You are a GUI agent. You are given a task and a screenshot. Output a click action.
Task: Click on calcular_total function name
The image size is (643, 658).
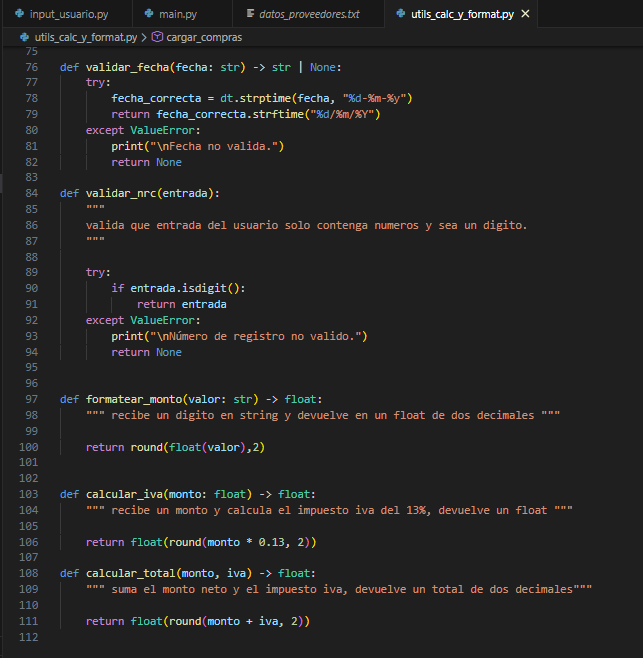click(130, 573)
